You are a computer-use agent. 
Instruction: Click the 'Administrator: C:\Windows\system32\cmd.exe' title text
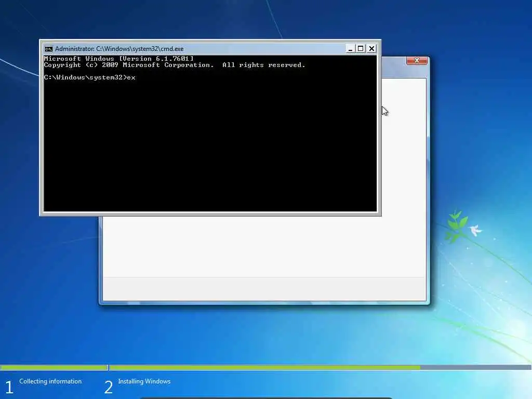pos(119,49)
